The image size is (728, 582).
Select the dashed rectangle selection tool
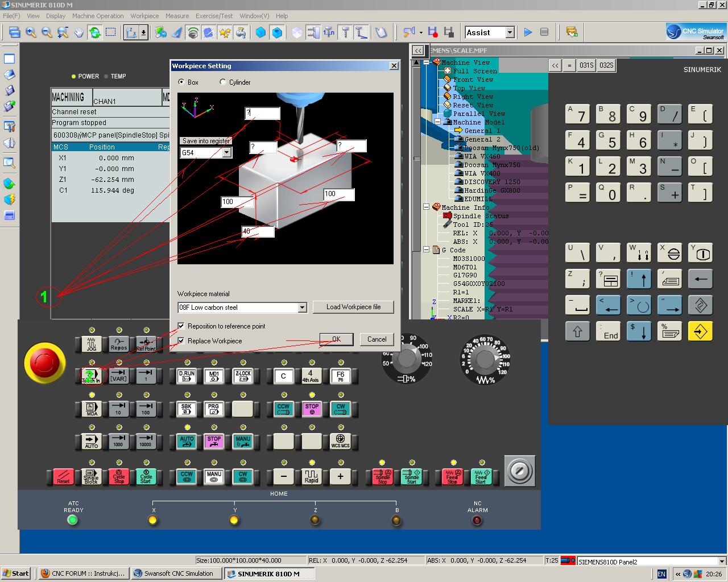[x=110, y=32]
